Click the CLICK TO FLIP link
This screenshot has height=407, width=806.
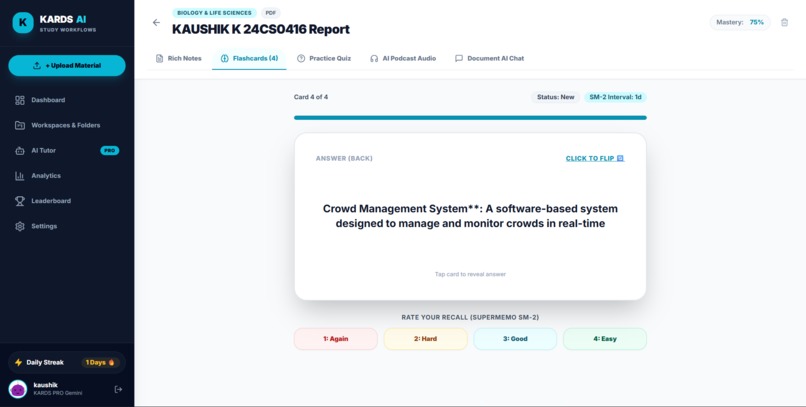pos(595,158)
